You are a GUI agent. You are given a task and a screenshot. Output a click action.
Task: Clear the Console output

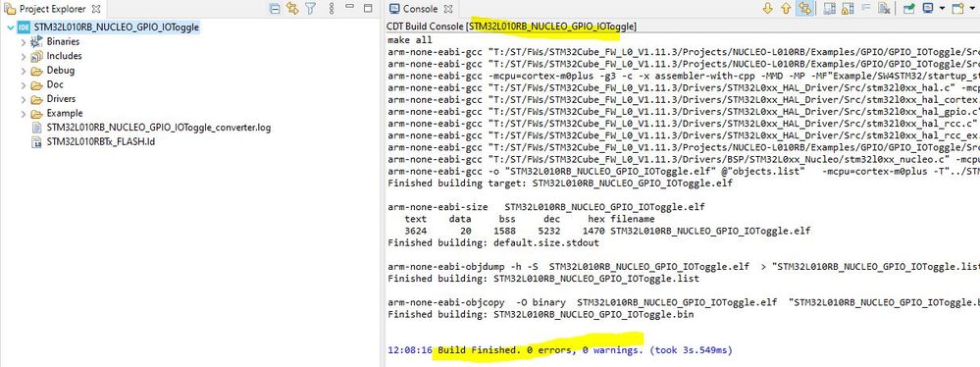[884, 9]
